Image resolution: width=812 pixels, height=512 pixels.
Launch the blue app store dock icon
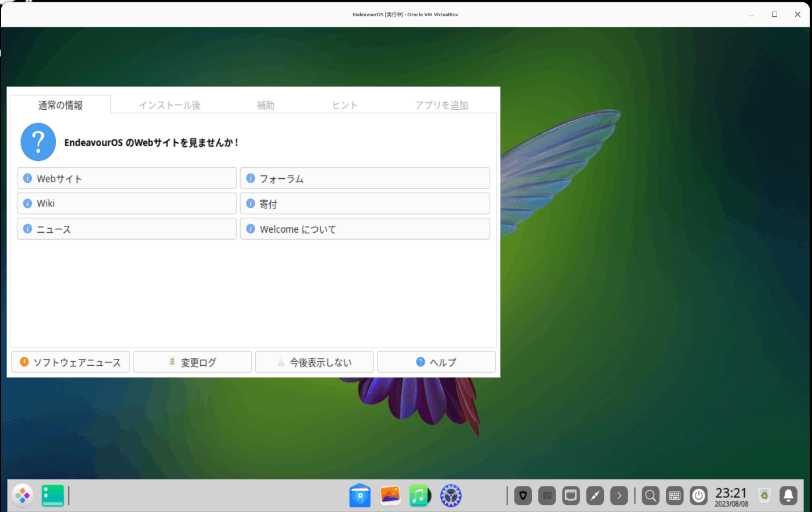[360, 496]
